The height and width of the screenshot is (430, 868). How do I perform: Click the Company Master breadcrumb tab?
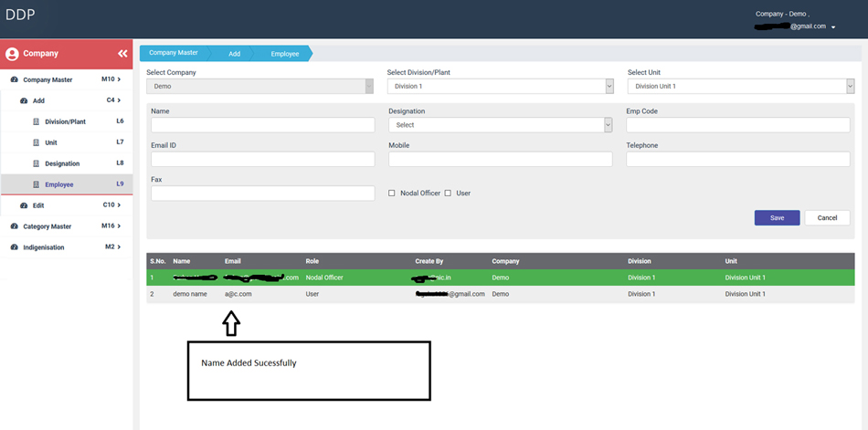(x=174, y=54)
